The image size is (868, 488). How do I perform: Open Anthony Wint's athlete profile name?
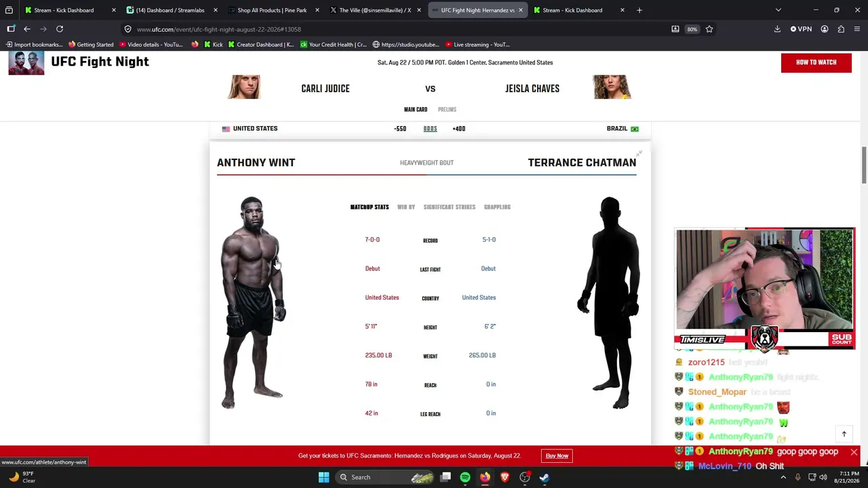pos(256,163)
